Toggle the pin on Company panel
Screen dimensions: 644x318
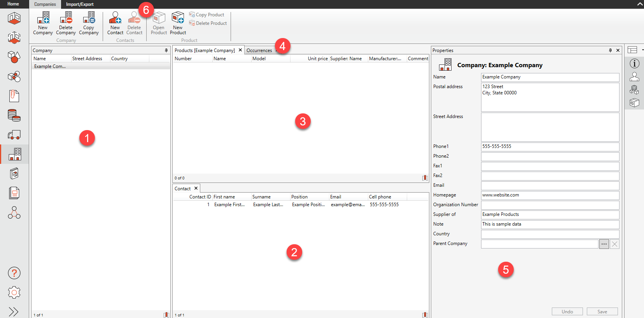166,50
